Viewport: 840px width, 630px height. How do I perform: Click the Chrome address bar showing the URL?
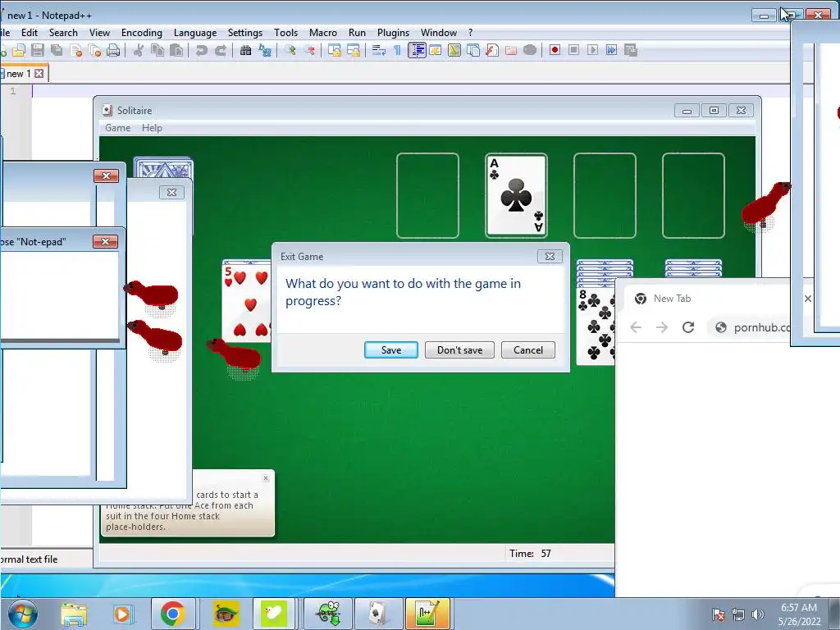coord(750,327)
